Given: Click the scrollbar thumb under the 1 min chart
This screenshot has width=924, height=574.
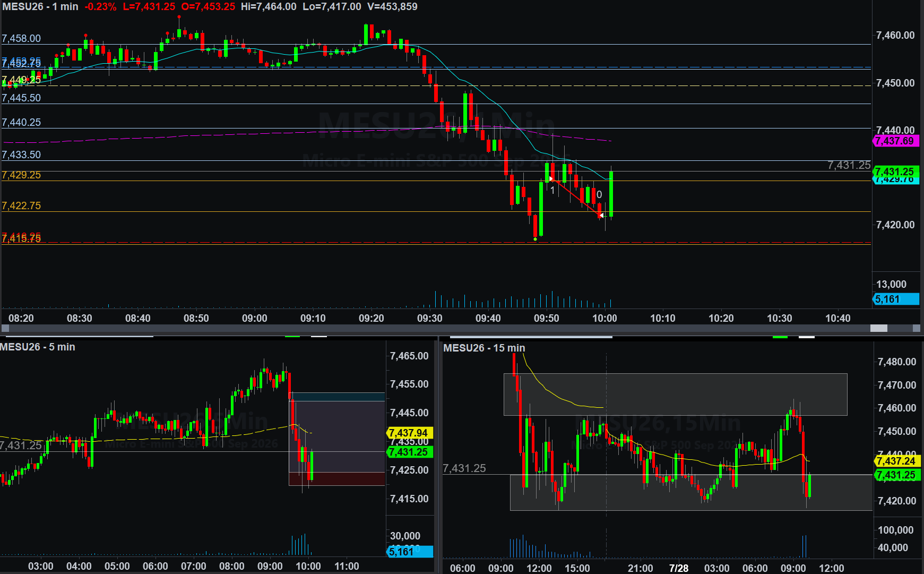Looking at the screenshot, I should (x=879, y=328).
